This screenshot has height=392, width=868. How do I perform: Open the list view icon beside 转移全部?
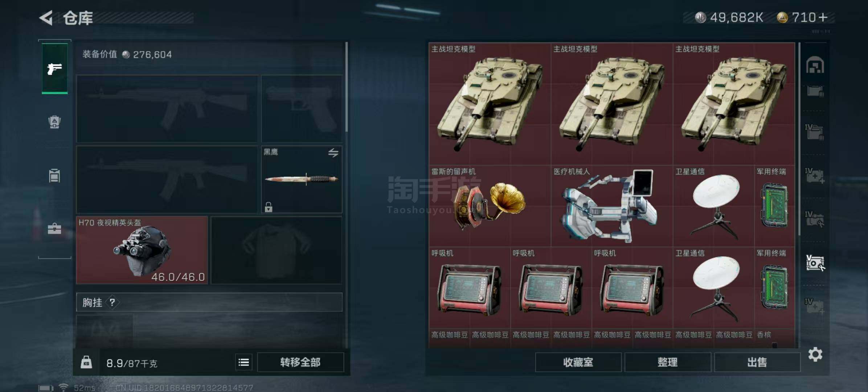[x=244, y=362]
